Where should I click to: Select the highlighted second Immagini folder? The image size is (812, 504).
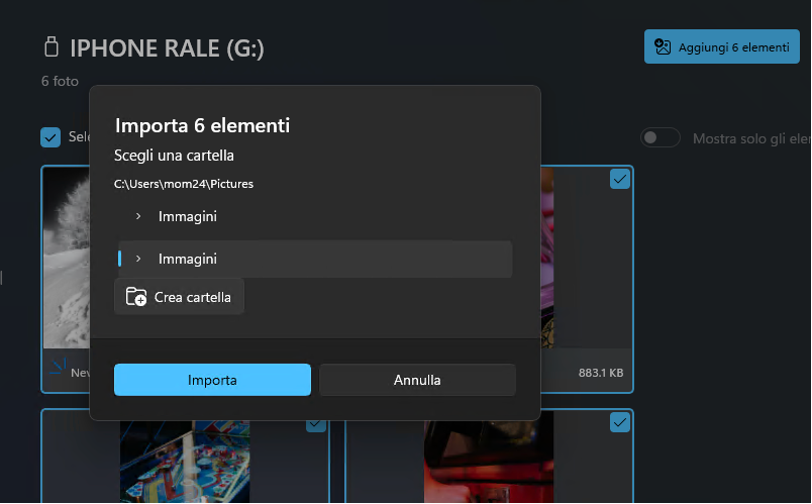pos(187,259)
